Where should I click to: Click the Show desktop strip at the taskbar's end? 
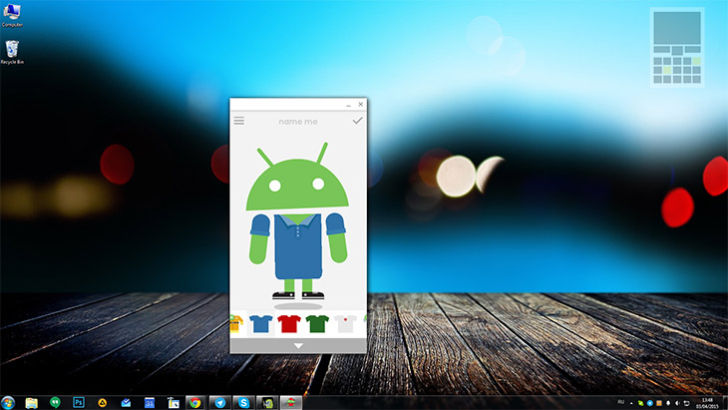pyautogui.click(x=725, y=403)
